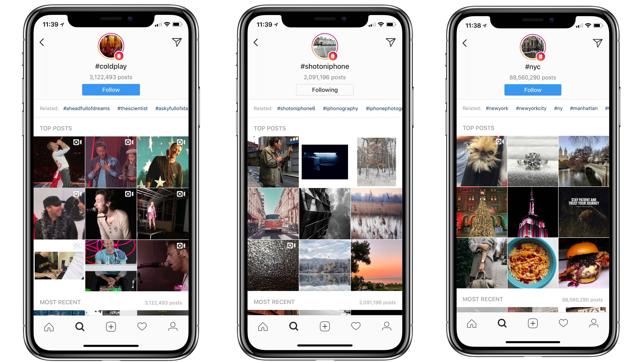The height and width of the screenshot is (362, 644).
Task: Tap the direct message send icon on right phone
Action: 598,43
